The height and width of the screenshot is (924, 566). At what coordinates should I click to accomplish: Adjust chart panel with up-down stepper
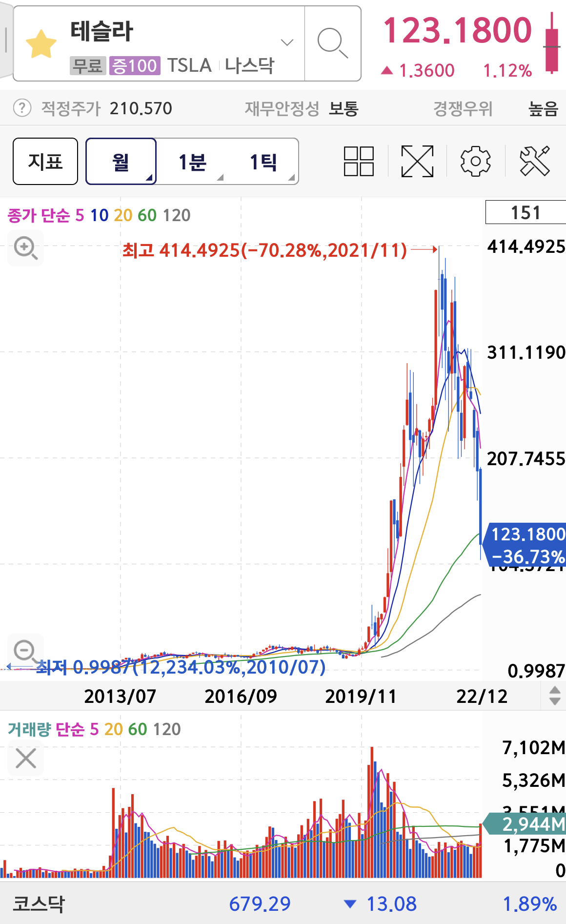[x=554, y=696]
